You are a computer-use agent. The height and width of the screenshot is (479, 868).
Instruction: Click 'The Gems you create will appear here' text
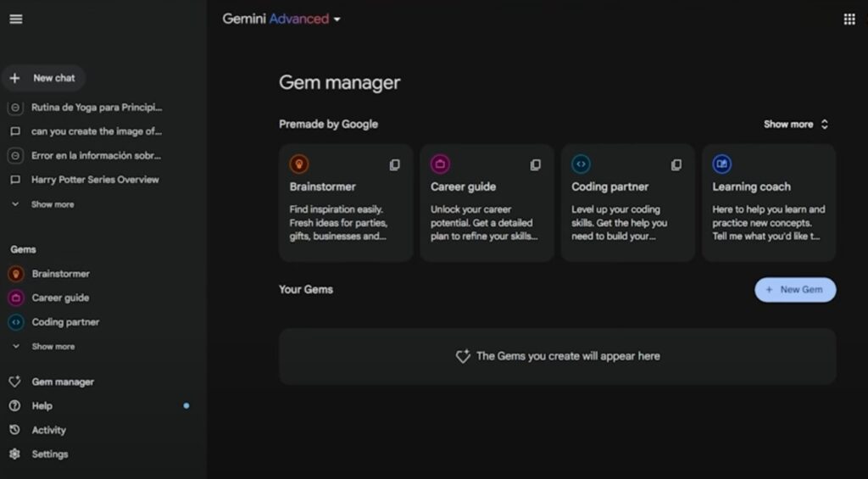click(568, 356)
